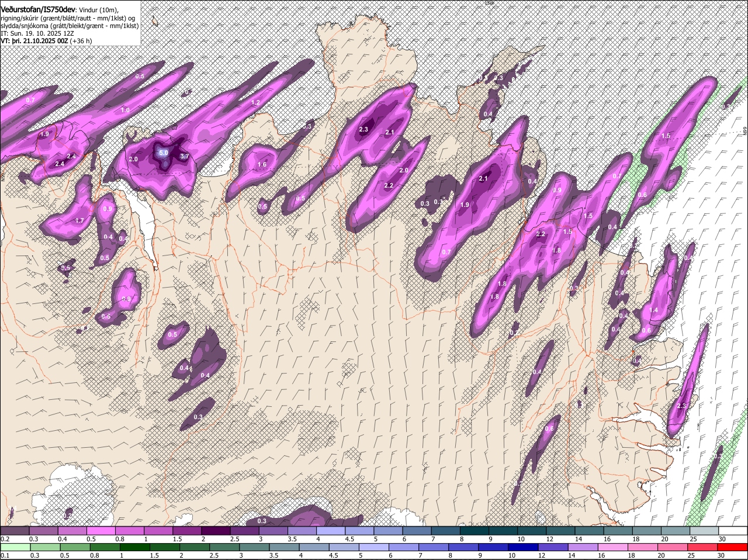This screenshot has width=748, height=560.
Task: Click the 1.6 precipitation value on the map
Action: tap(262, 165)
